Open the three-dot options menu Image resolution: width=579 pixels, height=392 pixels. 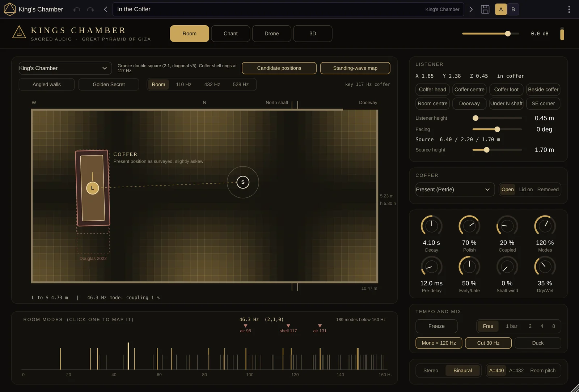tap(569, 9)
